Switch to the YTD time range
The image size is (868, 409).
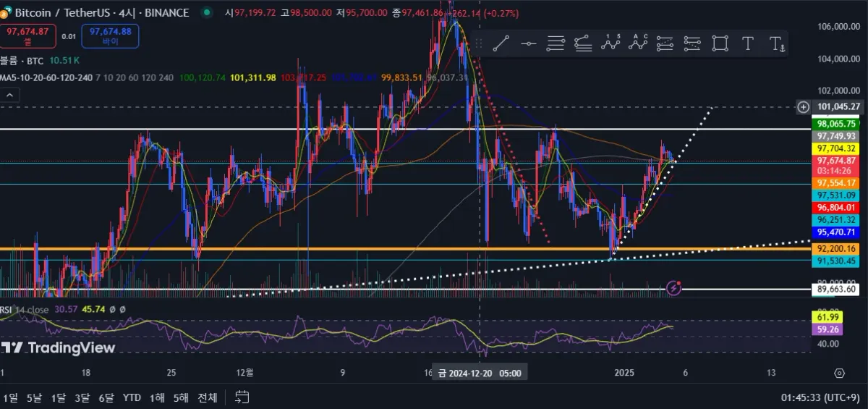pos(132,397)
